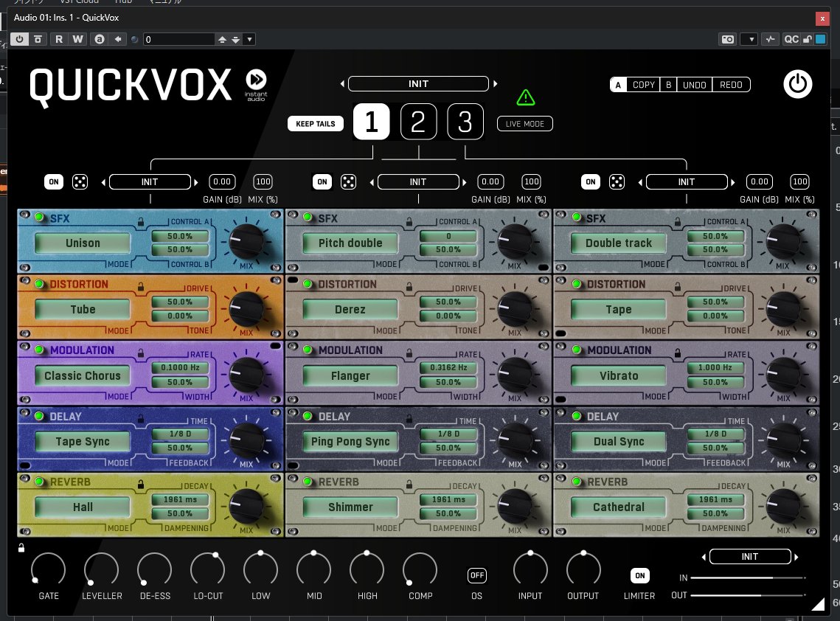
Task: Click the A/B compare toolbar icon
Action: (99, 39)
